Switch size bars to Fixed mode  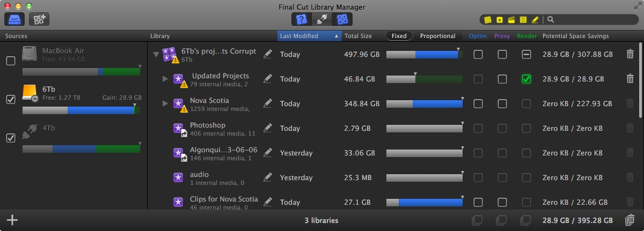(x=399, y=36)
